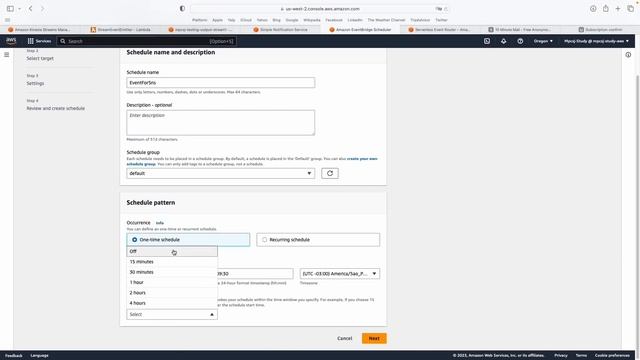Open a new Safari tab with plus

pyautogui.click(x=618, y=9)
